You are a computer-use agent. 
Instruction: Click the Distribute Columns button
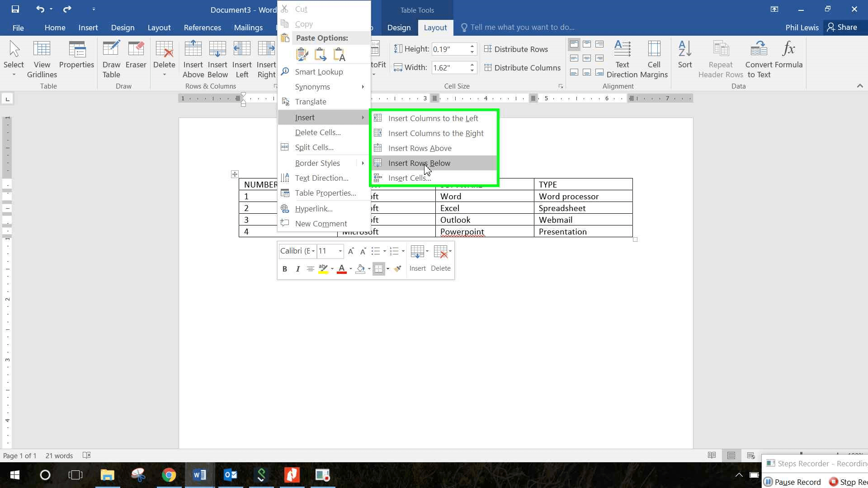523,67
